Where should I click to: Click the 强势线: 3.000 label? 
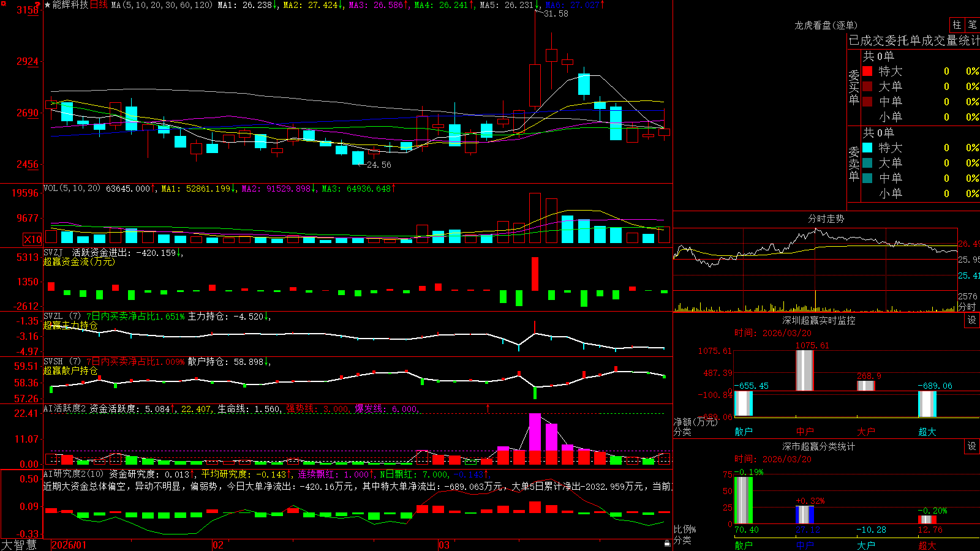tap(318, 409)
